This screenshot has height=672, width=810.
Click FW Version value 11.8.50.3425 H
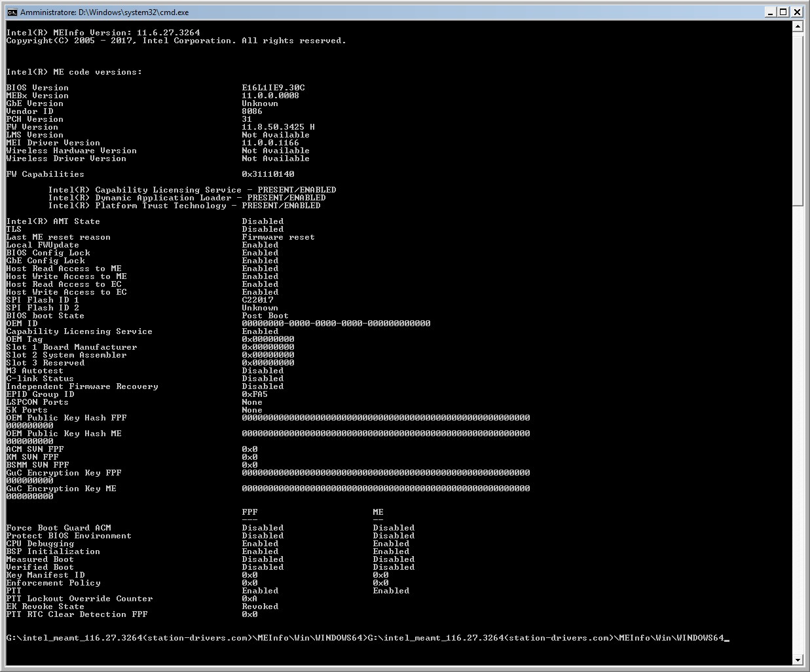tap(278, 127)
